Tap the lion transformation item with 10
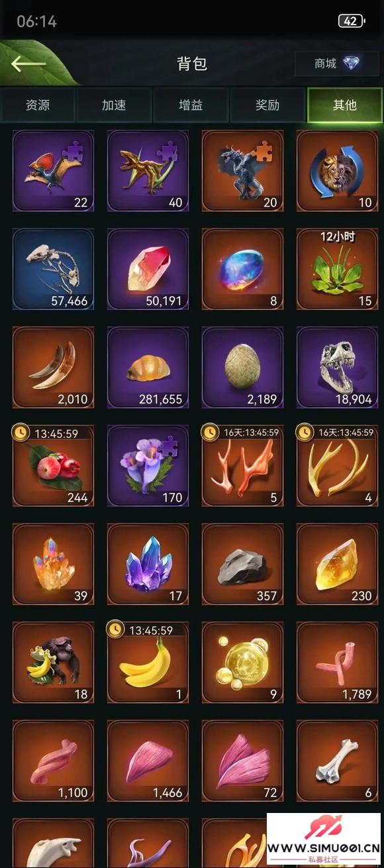This screenshot has width=384, height=868. click(x=337, y=171)
